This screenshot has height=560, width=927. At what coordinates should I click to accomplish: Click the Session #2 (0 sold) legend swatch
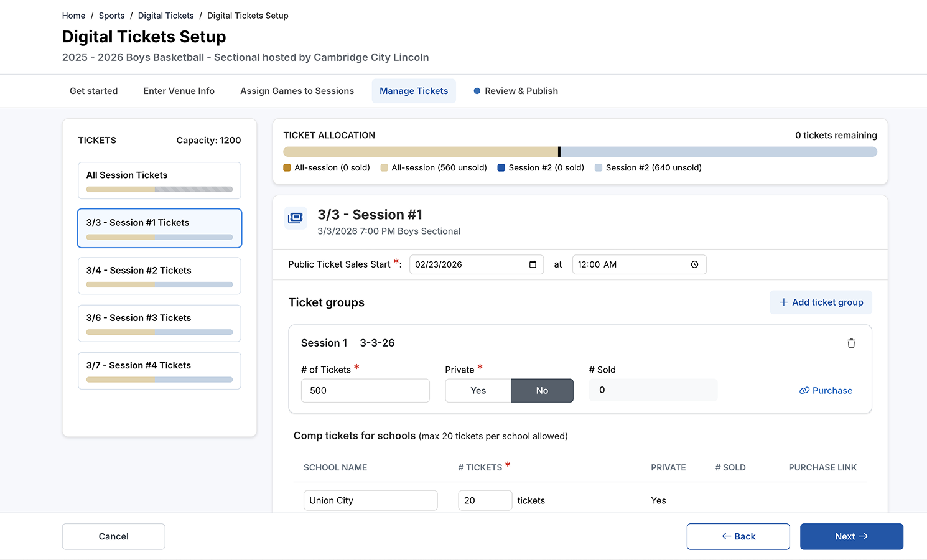[x=501, y=167]
